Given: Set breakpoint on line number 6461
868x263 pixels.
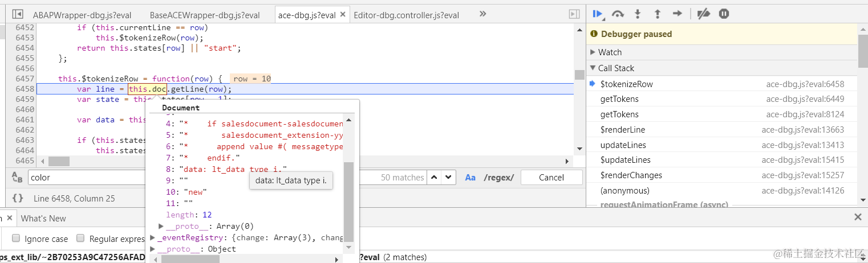Looking at the screenshot, I should 25,120.
